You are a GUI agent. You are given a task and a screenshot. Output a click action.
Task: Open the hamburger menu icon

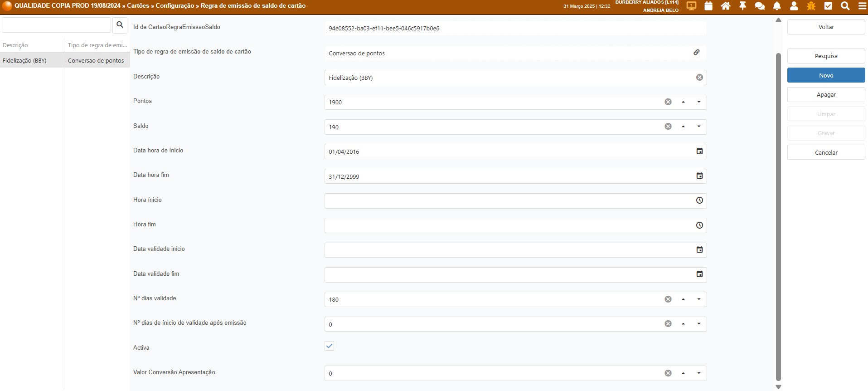[x=862, y=6]
